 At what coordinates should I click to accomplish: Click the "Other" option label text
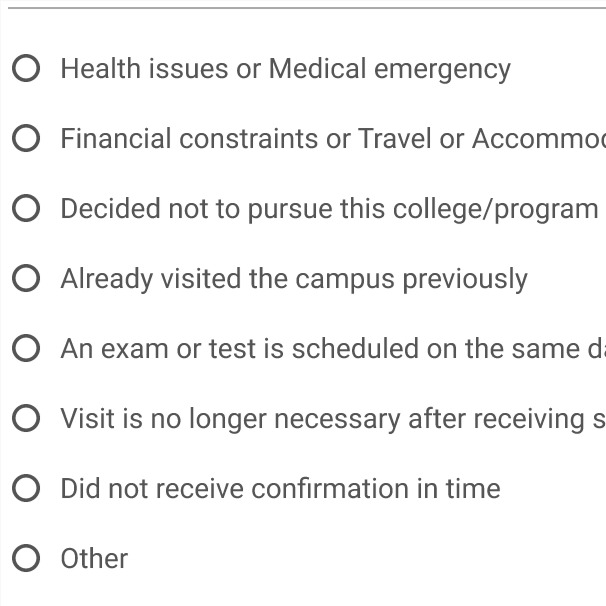tap(94, 558)
